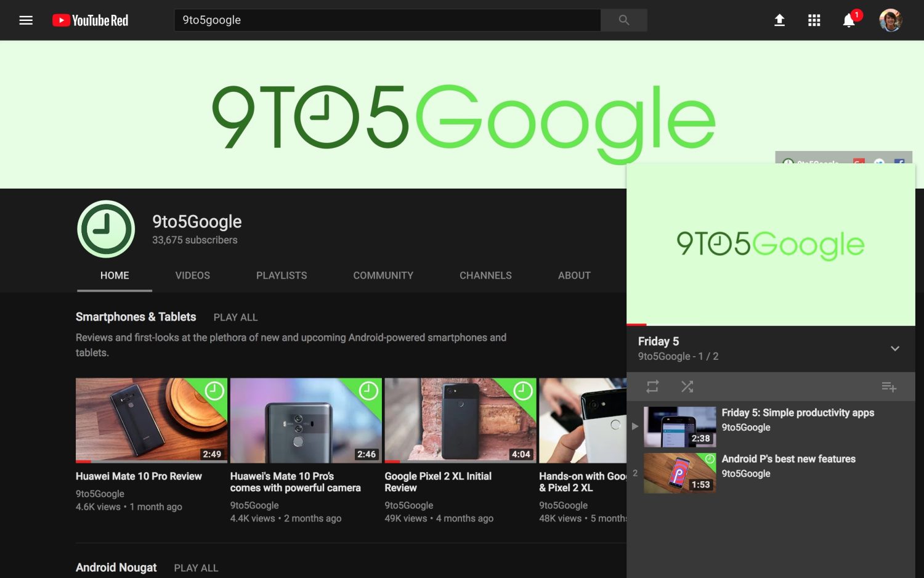Select Android P's best new features video
The width and height of the screenshot is (924, 578).
click(x=788, y=459)
